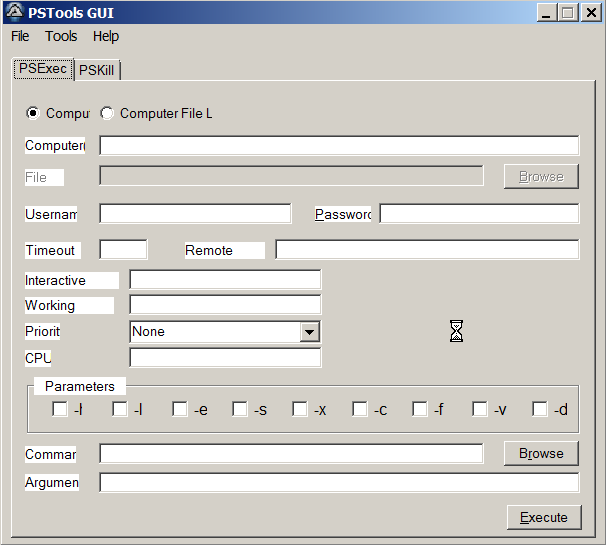Click the PSTools GUI title bar icon
The image size is (606, 545).
(15, 12)
